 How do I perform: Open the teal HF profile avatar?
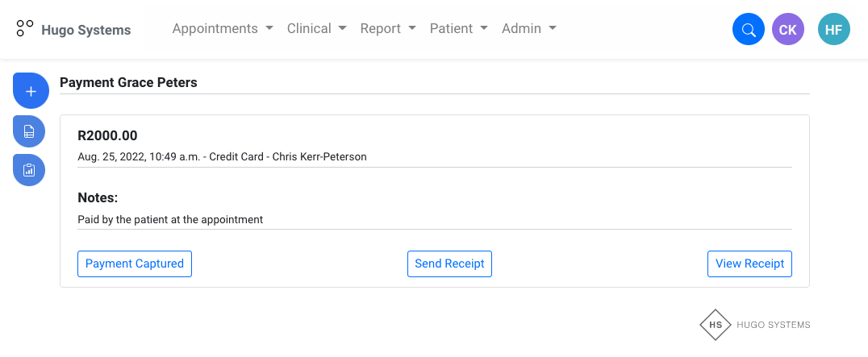[833, 31]
